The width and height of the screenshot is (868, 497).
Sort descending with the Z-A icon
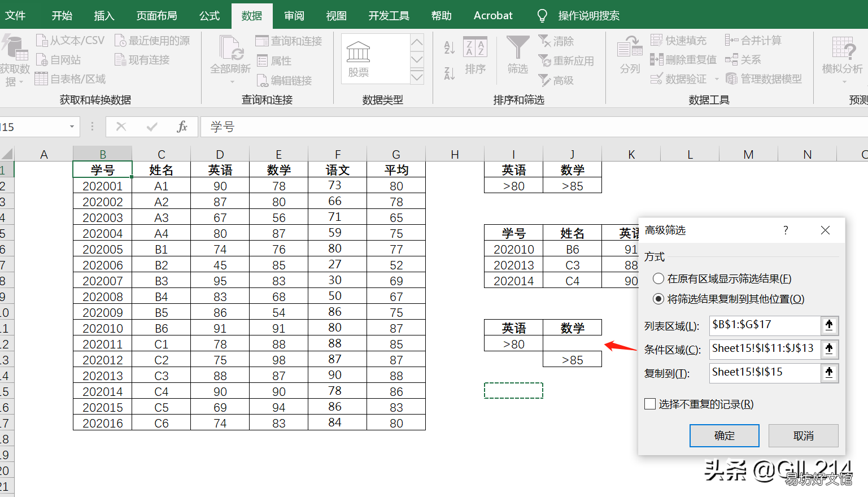pos(450,73)
